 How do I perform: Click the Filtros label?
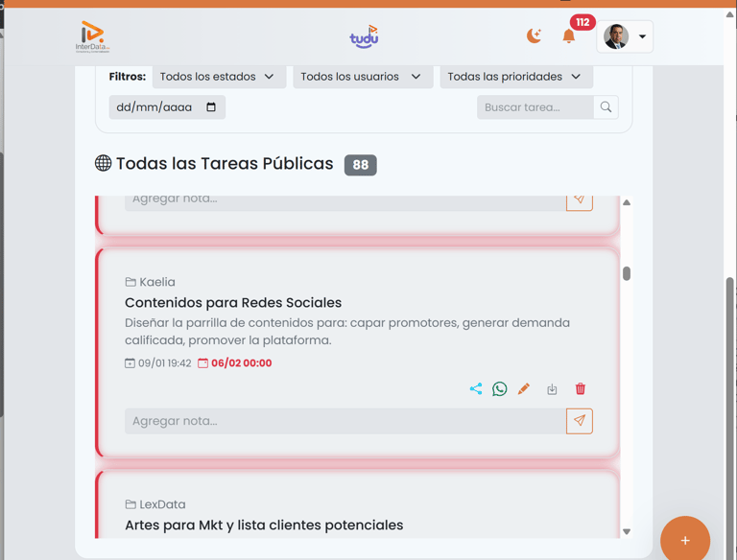click(x=128, y=77)
